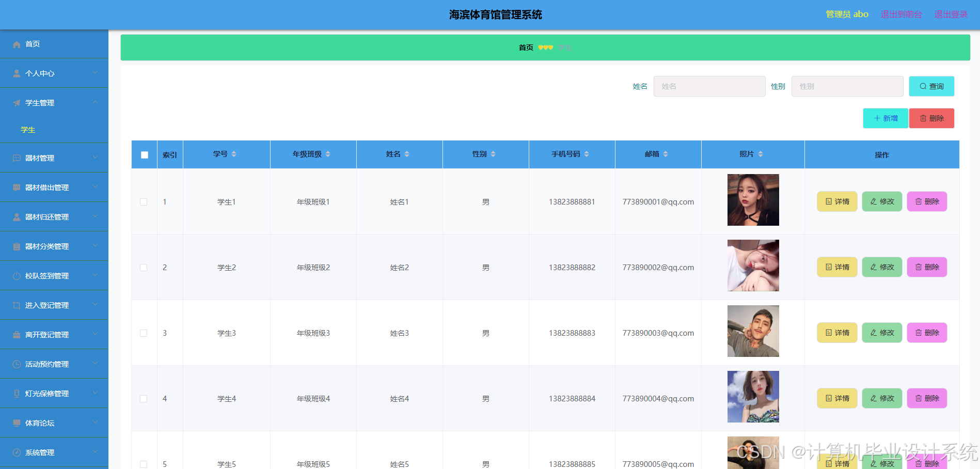980x469 pixels.
Task: Click the clock icon beside 活动预约管理
Action: [17, 365]
